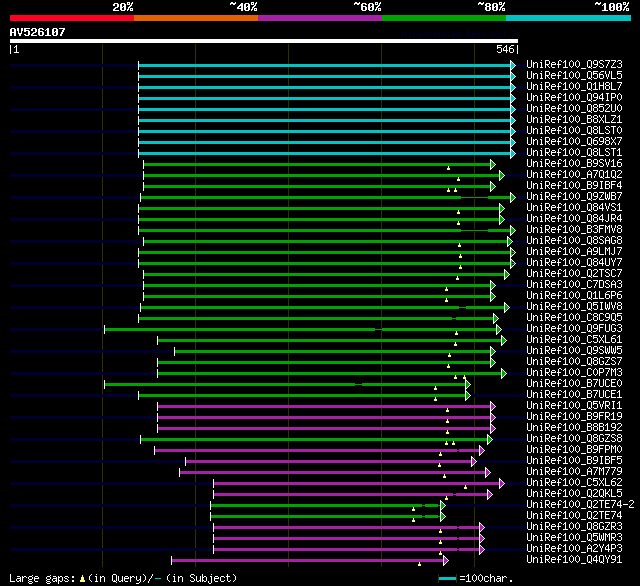Select the UniRef100_Q5IWV8 label
The width and height of the screenshot is (640, 586).
574,307
